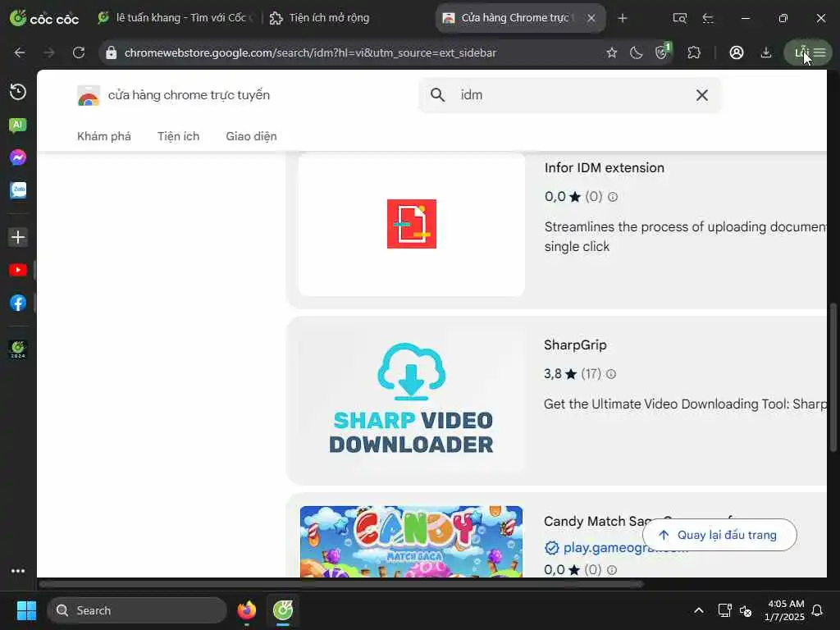Click the Candy Match Saga thumbnail
Viewport: 840px width, 630px height.
click(412, 541)
